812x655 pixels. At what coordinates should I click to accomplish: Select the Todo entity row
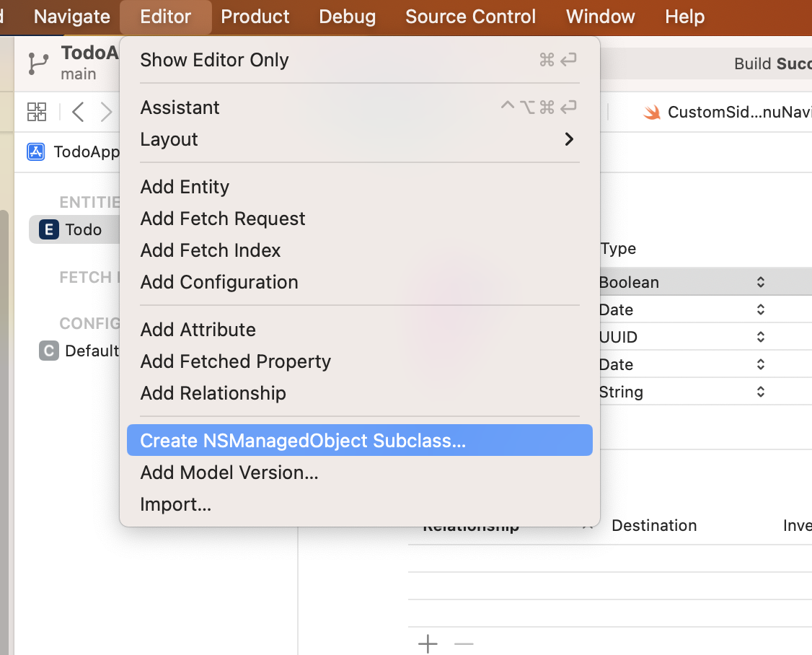tap(74, 229)
